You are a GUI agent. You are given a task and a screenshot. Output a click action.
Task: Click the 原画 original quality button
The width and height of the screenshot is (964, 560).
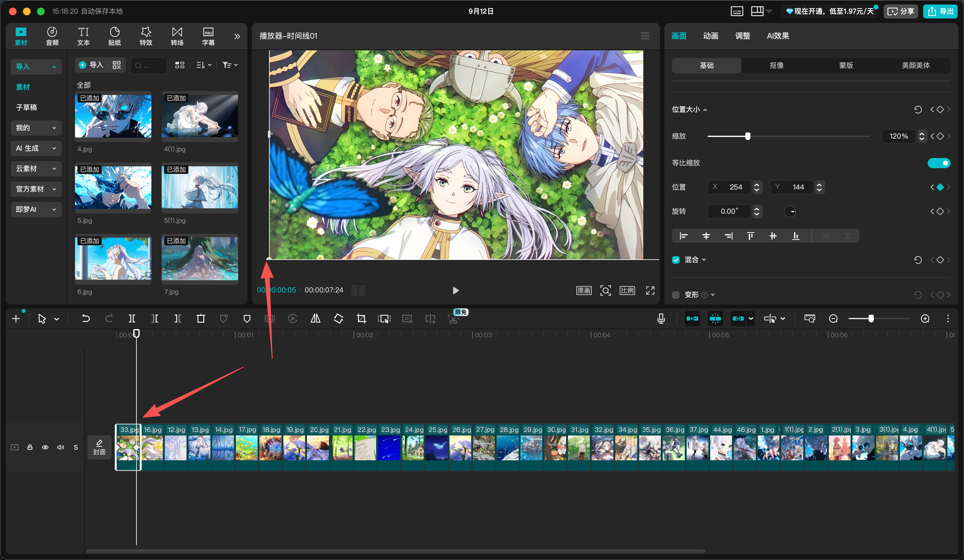(x=584, y=291)
